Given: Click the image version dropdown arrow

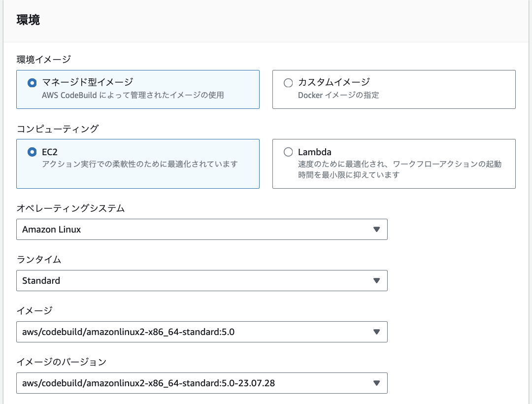Looking at the screenshot, I should [x=376, y=383].
